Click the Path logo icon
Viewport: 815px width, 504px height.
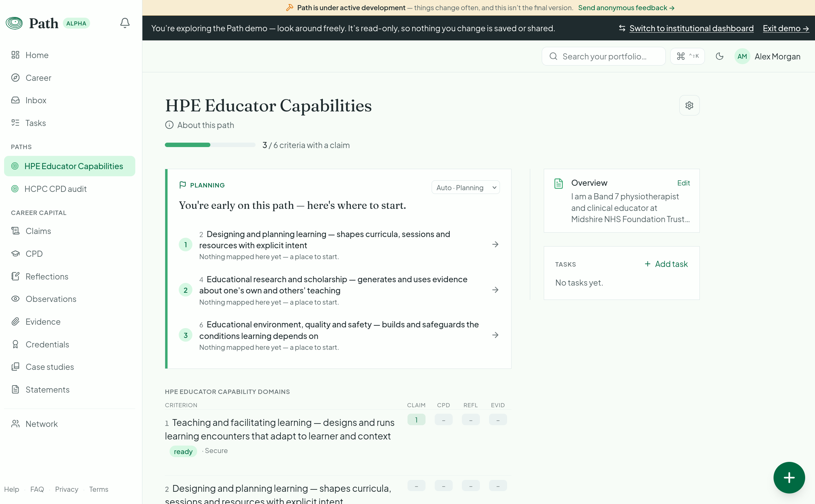(14, 23)
